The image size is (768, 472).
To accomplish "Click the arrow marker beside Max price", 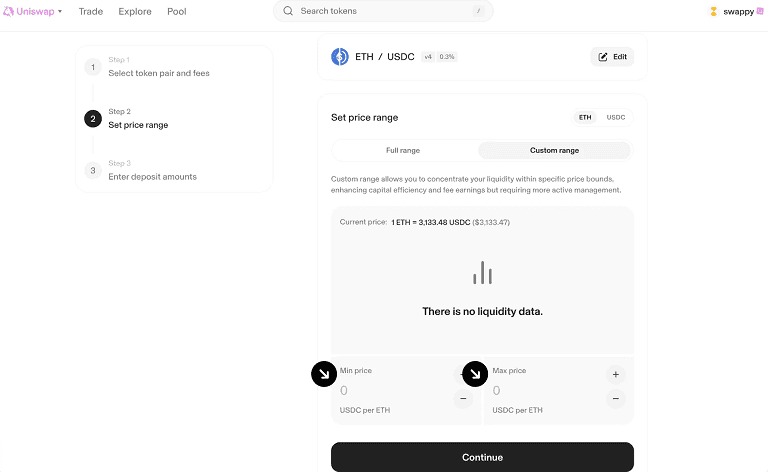I will pos(475,374).
